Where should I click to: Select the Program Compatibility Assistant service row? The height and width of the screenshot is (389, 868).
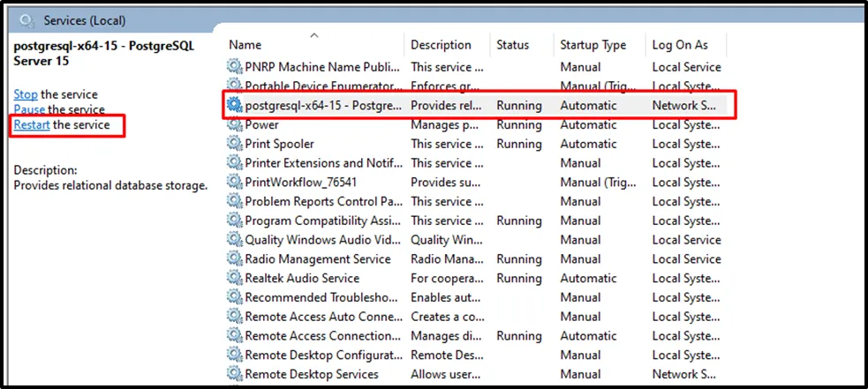pos(316,221)
